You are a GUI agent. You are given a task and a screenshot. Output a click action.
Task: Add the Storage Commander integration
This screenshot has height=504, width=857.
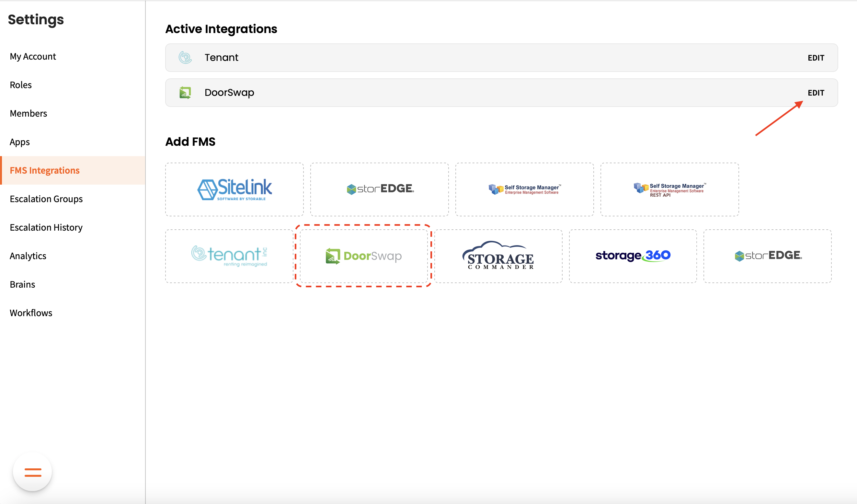[x=498, y=256]
